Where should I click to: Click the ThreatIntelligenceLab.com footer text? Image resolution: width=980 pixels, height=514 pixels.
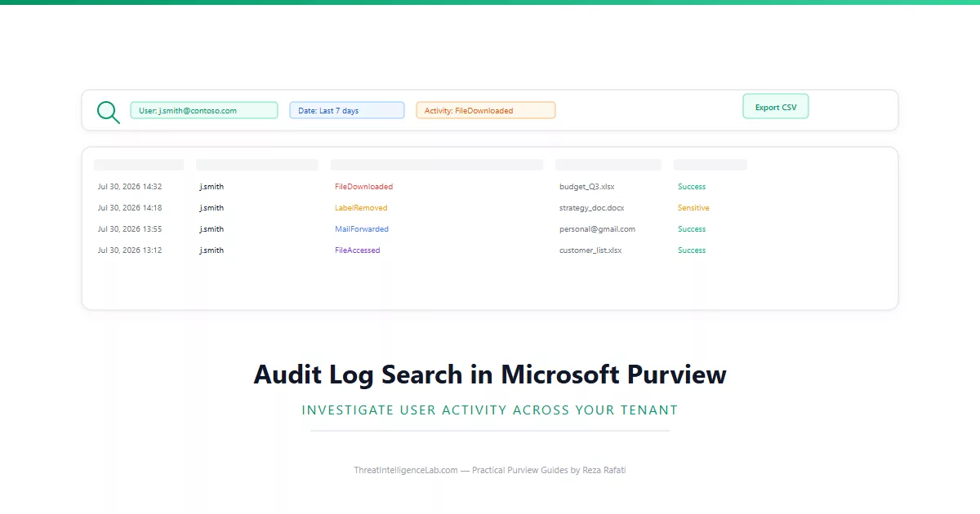pos(490,470)
